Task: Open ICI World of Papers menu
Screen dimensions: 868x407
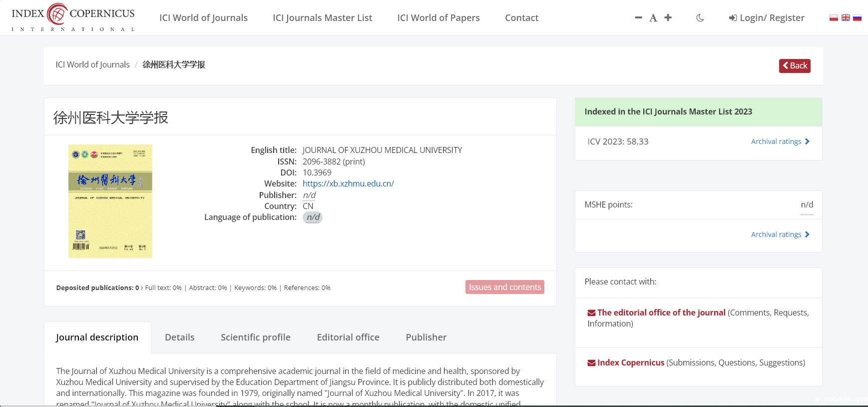Action: [438, 18]
